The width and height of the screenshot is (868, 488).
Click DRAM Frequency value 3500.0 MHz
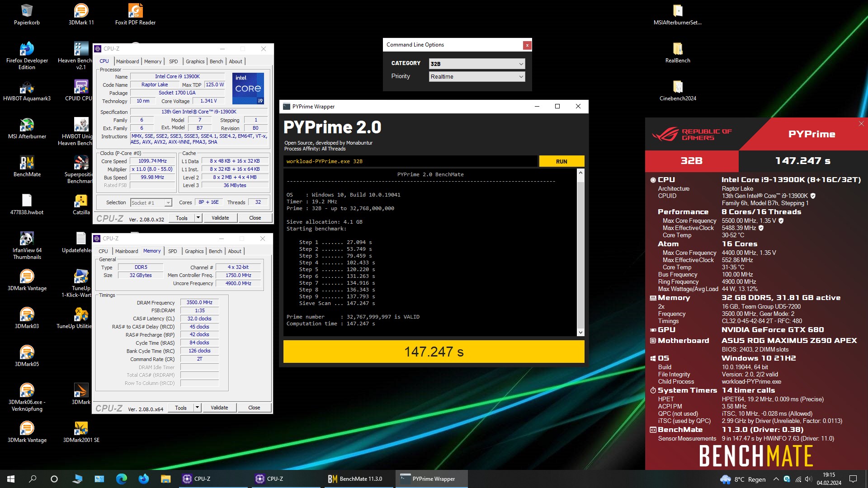(199, 303)
